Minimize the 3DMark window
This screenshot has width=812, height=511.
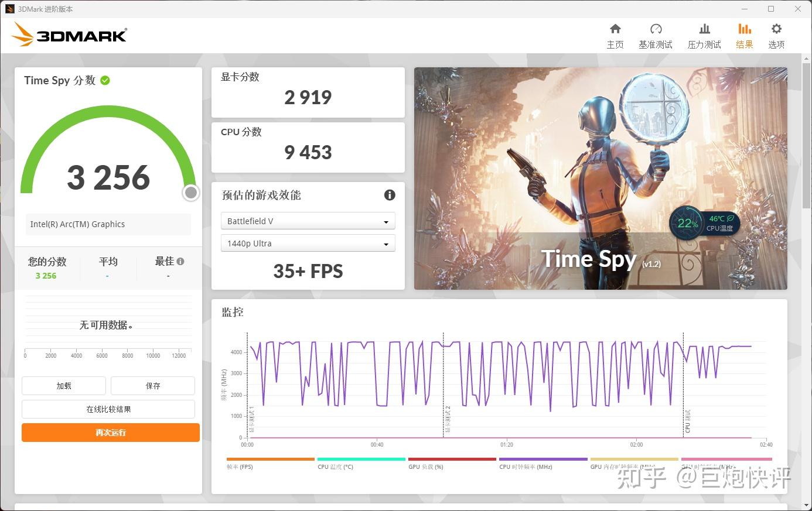click(x=745, y=9)
